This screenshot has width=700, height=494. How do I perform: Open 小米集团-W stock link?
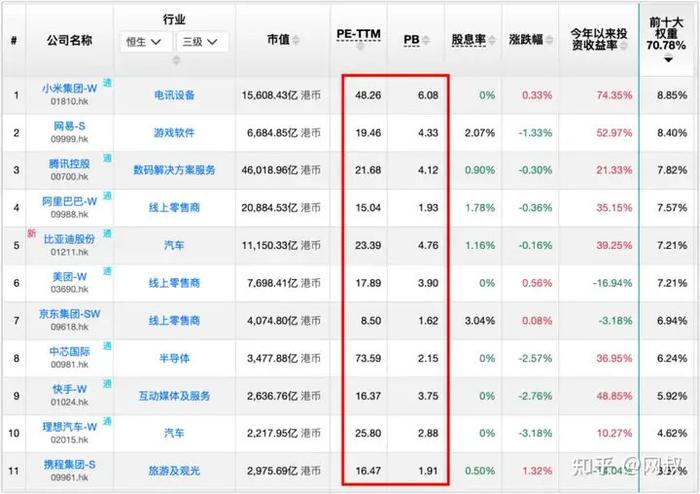click(70, 88)
